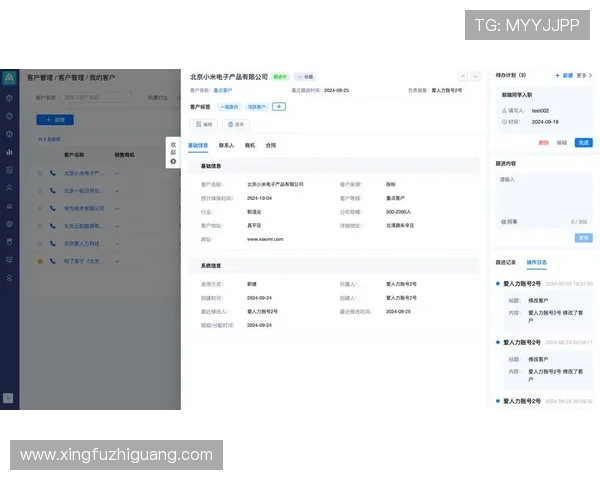Open the house-shaped sidebar icon below user icon

pyautogui.click(x=9, y=206)
